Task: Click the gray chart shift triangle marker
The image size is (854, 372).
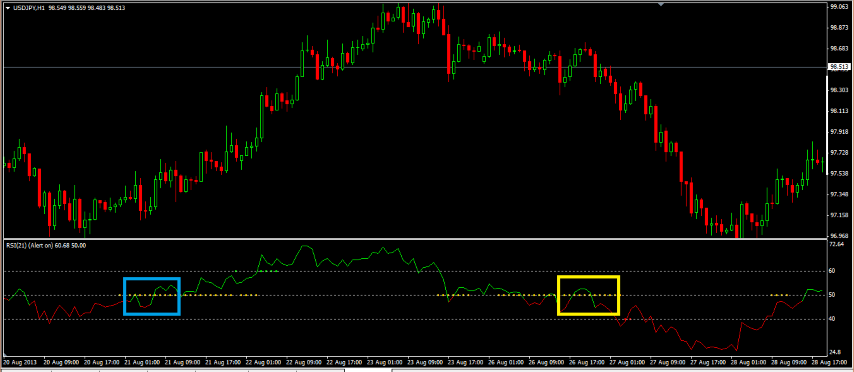Action: coord(661,4)
